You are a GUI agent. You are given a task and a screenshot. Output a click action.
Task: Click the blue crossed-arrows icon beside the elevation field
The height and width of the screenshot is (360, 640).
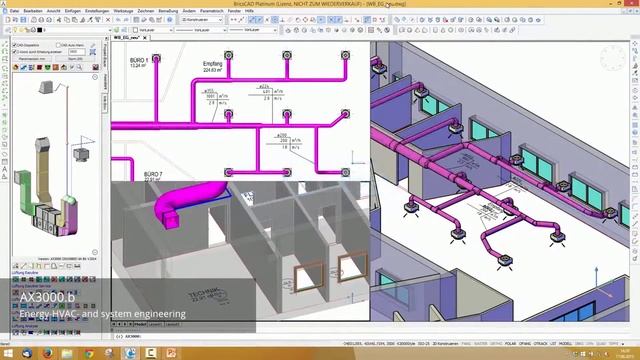[x=93, y=52]
